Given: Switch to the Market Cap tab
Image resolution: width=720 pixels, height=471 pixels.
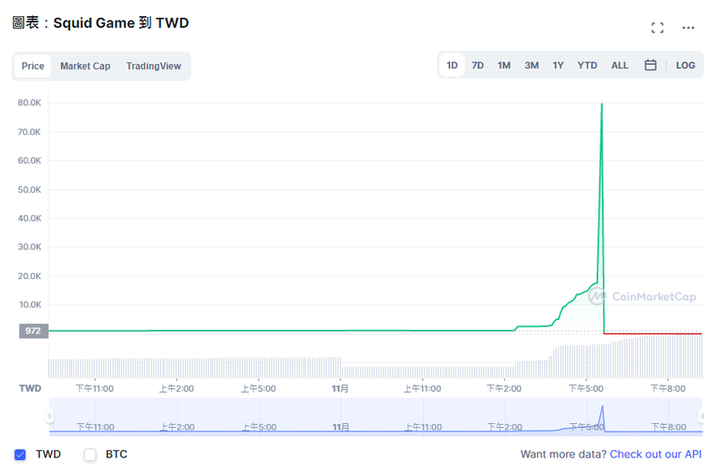Looking at the screenshot, I should point(85,66).
